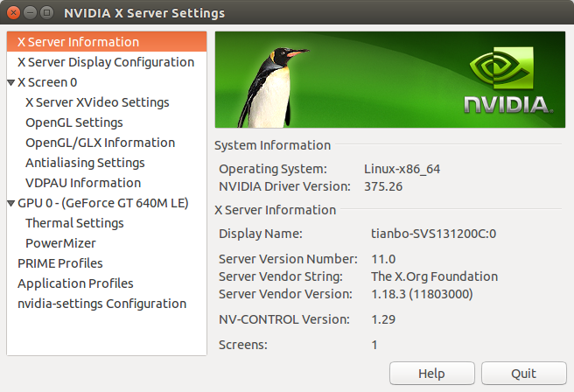Click NV-CONTROL version value 1.29
The width and height of the screenshot is (574, 392).
(383, 319)
